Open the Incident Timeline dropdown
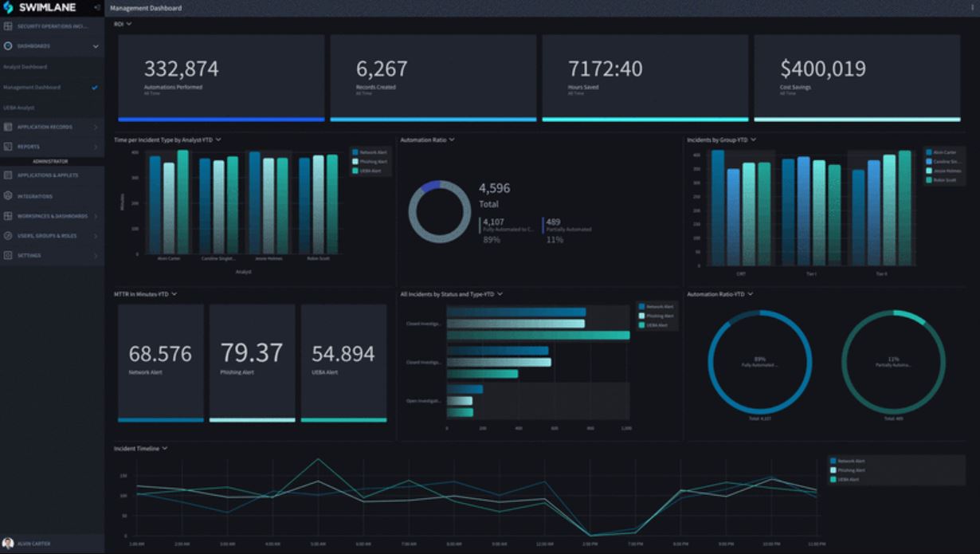 (x=165, y=448)
